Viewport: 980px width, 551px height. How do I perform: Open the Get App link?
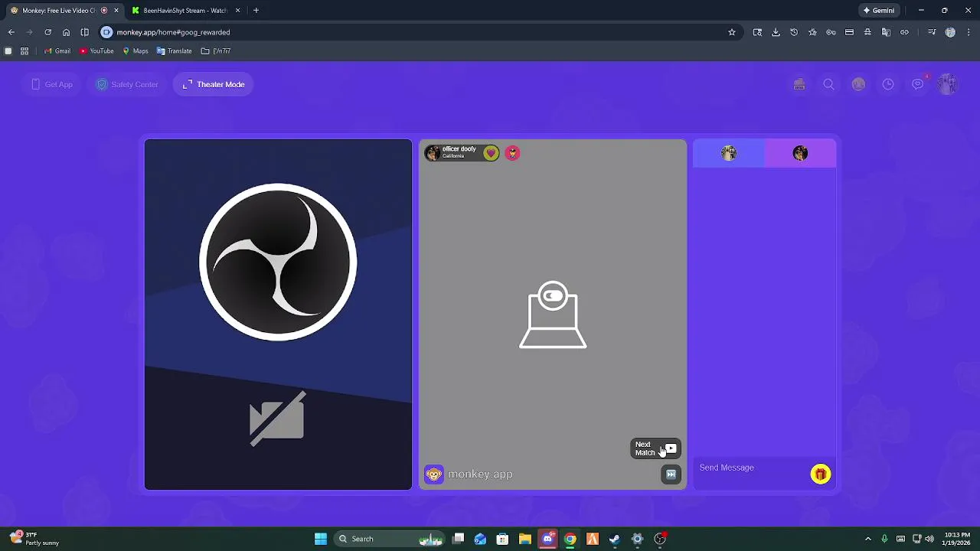click(x=52, y=84)
